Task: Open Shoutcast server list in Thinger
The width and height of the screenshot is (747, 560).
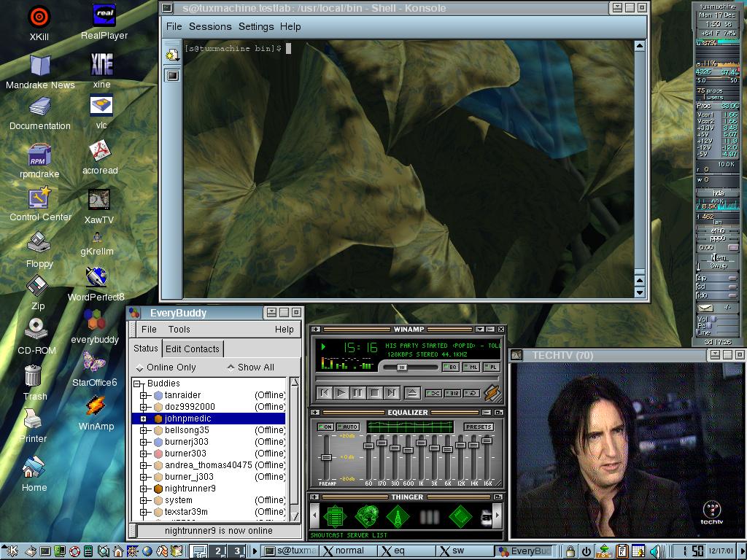Action: click(x=335, y=516)
